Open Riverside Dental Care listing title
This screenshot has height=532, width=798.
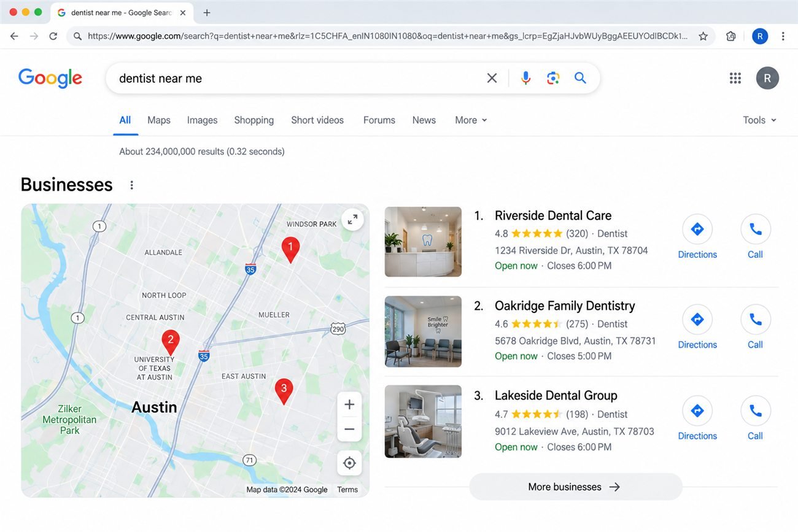(x=553, y=215)
